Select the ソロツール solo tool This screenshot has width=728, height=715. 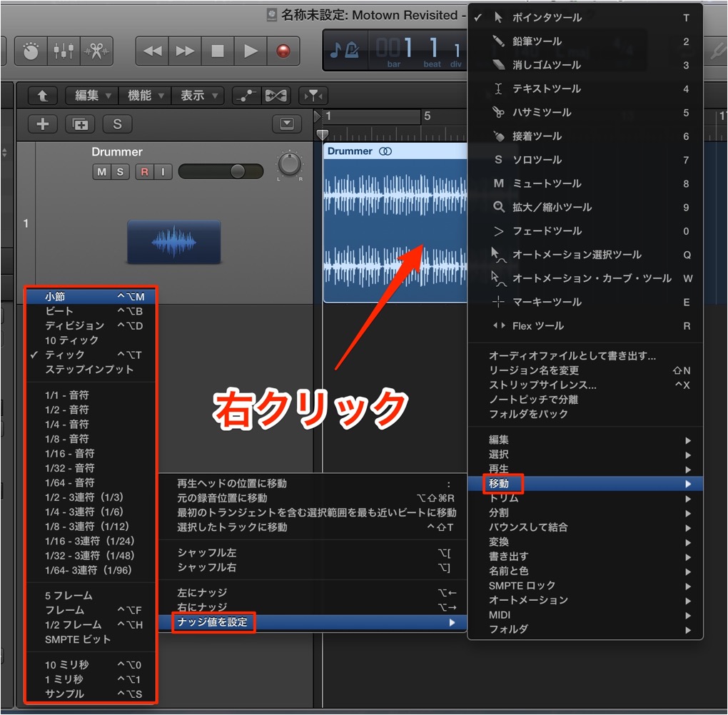585,160
